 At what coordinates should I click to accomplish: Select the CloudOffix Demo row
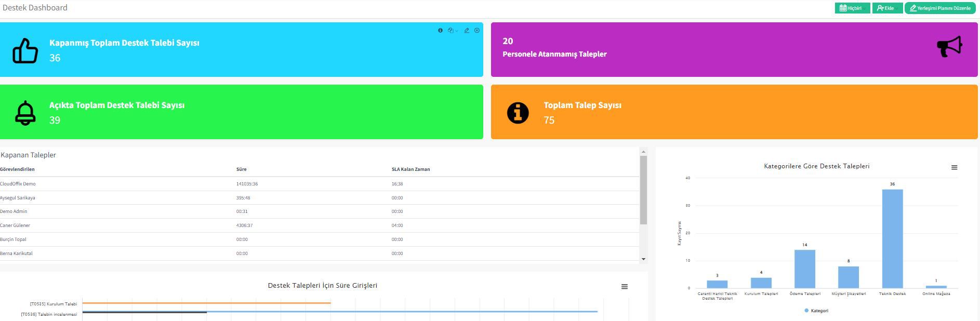coord(320,184)
